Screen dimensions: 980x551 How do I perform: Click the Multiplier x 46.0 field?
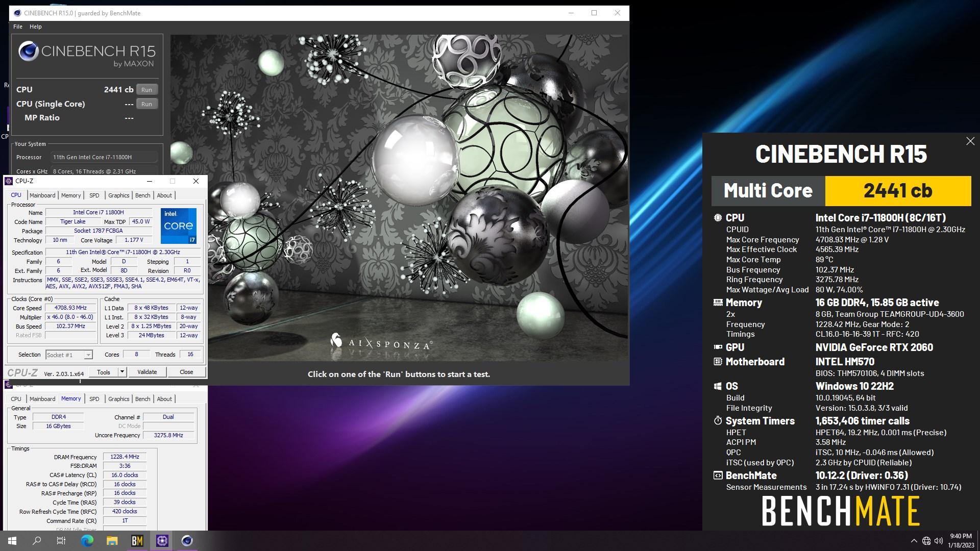(x=71, y=317)
